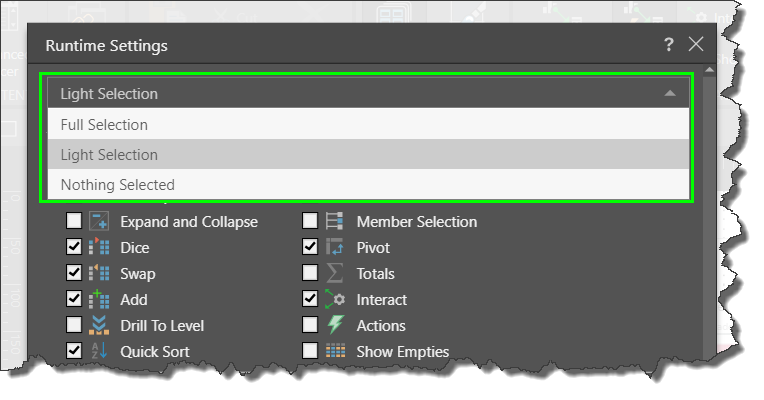
Task: Click the Swap icon
Action: click(98, 274)
